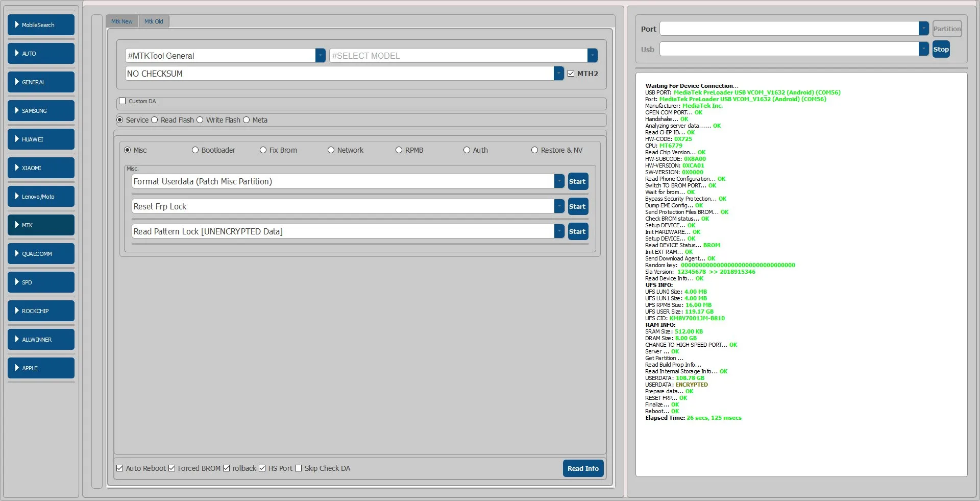The height and width of the screenshot is (501, 980).
Task: Select the Bootloader radio option
Action: [x=195, y=150]
